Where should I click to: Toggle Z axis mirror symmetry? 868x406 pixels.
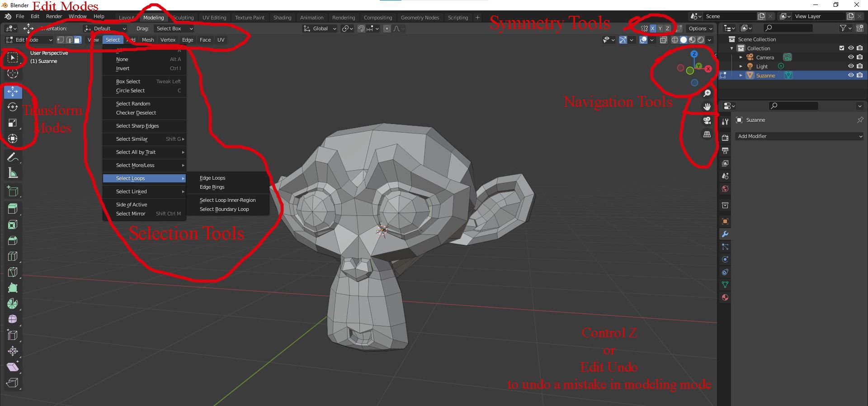[x=668, y=29]
